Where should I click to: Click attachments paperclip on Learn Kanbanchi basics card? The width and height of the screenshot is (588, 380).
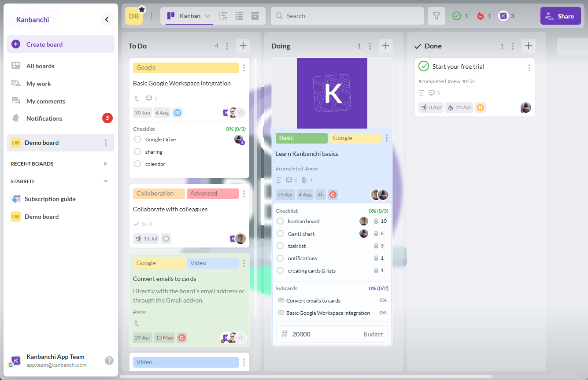coord(304,180)
